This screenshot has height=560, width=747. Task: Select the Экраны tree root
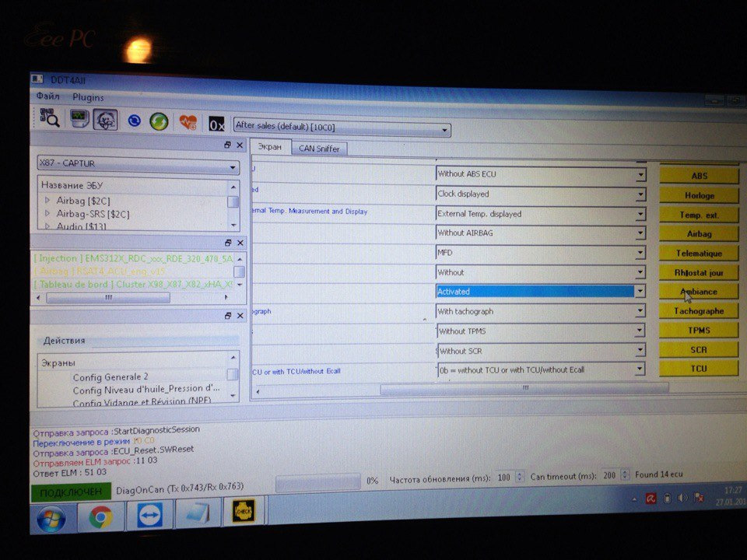[x=58, y=363]
